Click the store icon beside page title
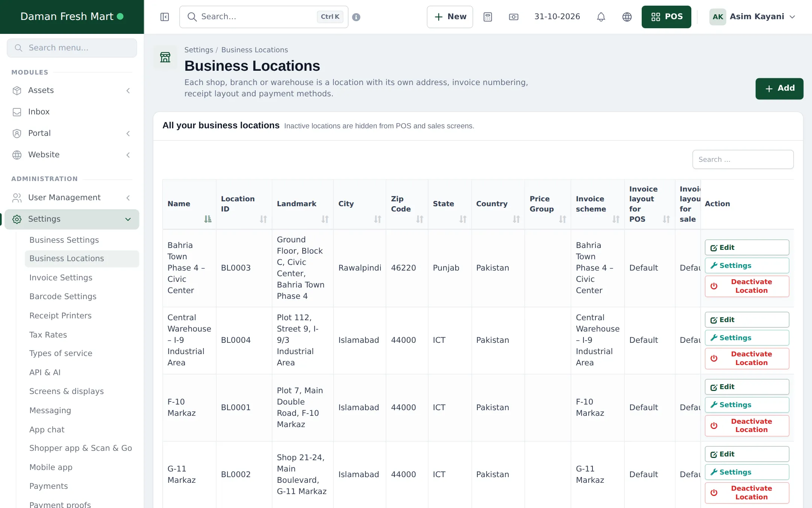 point(165,57)
